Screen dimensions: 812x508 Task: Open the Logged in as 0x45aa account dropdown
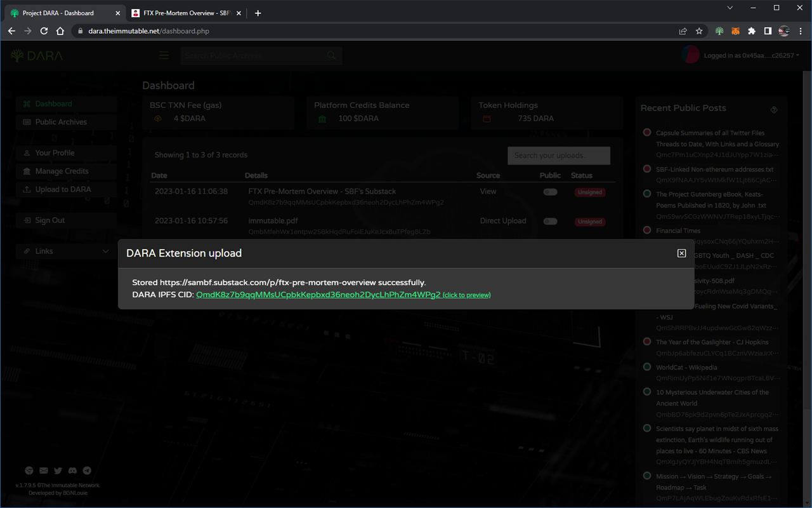(x=751, y=56)
